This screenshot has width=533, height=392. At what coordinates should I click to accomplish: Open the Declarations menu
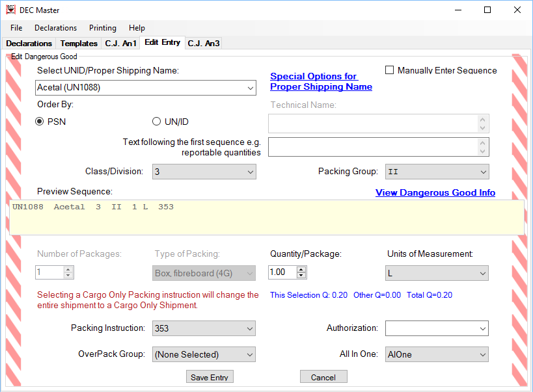point(55,28)
